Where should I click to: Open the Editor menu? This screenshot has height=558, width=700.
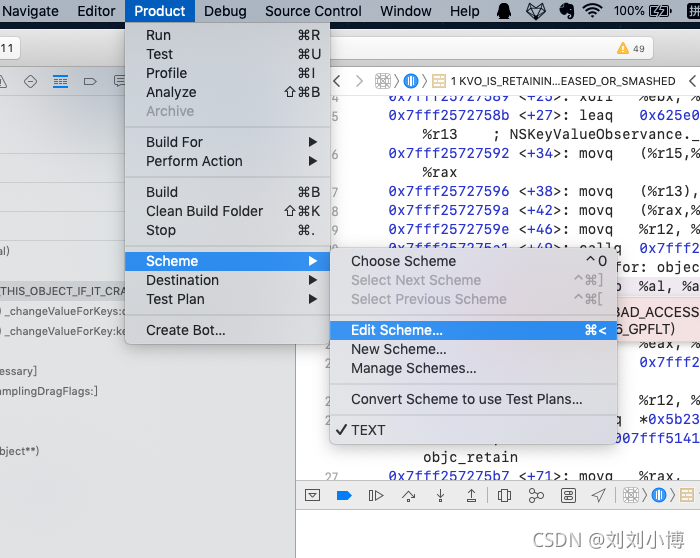click(x=96, y=11)
